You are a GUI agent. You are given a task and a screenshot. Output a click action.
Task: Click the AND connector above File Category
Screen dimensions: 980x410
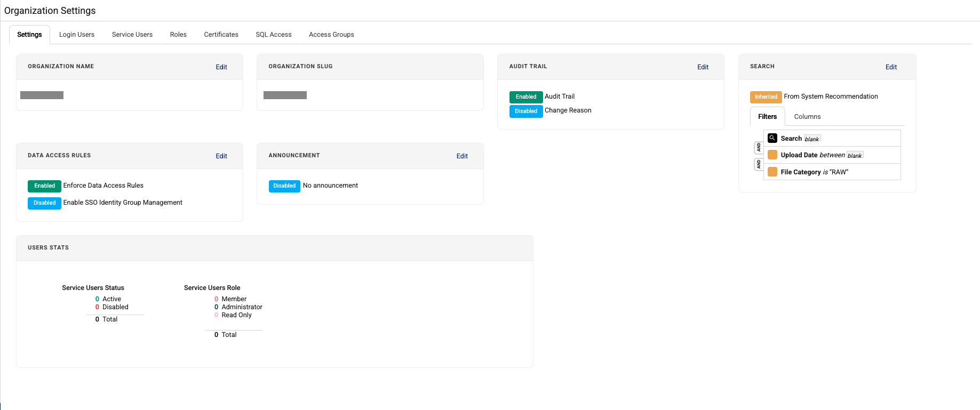click(x=759, y=164)
